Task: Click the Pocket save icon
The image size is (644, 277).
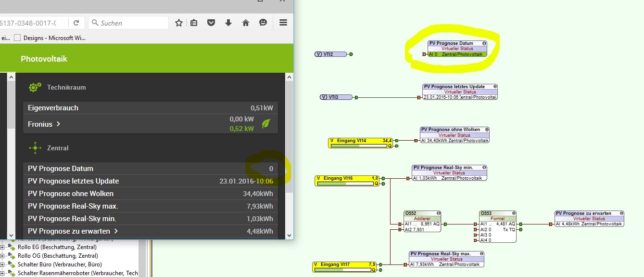Action: [x=211, y=23]
